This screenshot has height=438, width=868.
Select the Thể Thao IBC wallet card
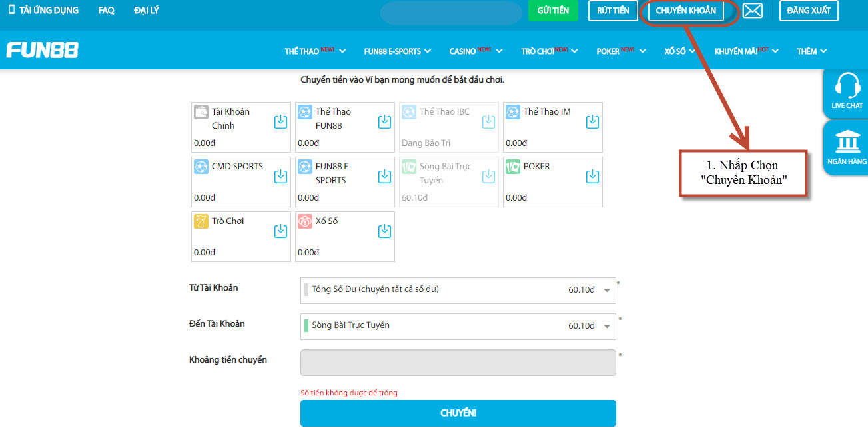coord(450,127)
